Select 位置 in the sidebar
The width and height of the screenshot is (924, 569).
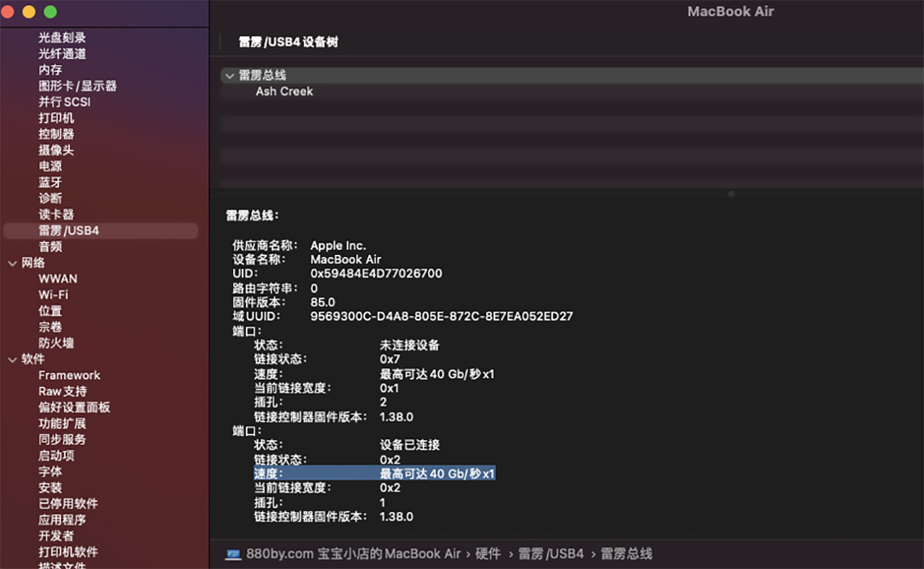[x=51, y=310]
